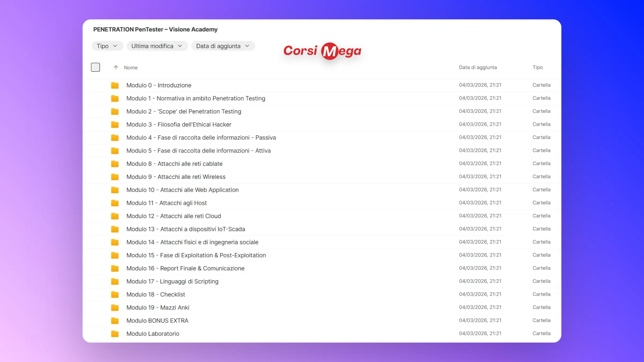Click the Modulo 0 Introduzione folder icon
Viewport: 644px width, 362px height.
click(x=115, y=85)
